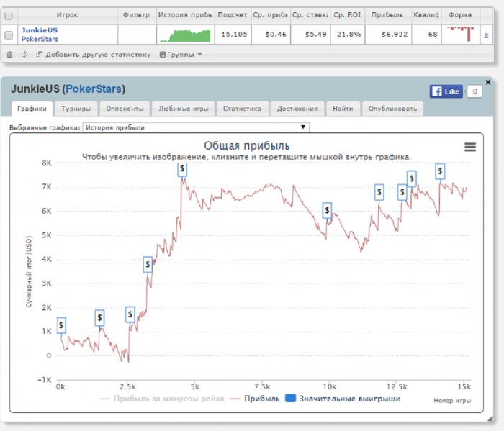This screenshot has height=431, width=504.
Task: Toggle the header select-all checkbox
Action: pos(9,15)
